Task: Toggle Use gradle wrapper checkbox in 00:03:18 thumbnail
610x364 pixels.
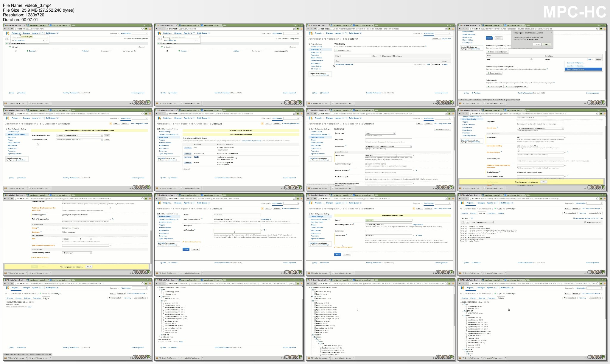Action: pyautogui.click(x=518, y=172)
